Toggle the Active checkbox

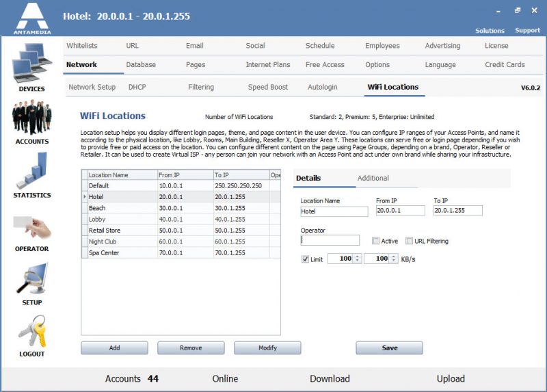[375, 241]
